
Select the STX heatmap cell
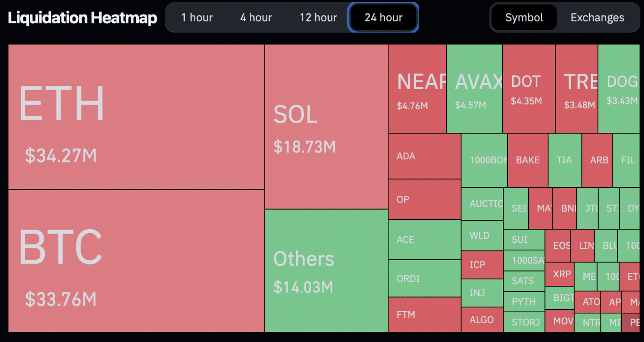609,208
